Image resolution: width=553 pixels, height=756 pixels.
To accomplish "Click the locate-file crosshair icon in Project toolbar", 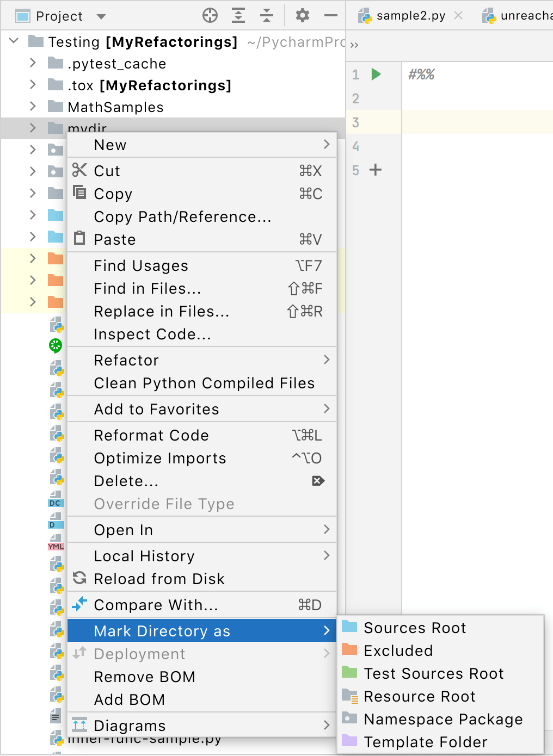I will tap(211, 16).
